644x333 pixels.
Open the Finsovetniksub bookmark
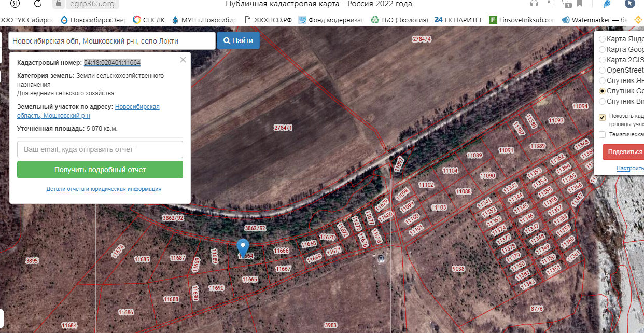click(x=522, y=20)
